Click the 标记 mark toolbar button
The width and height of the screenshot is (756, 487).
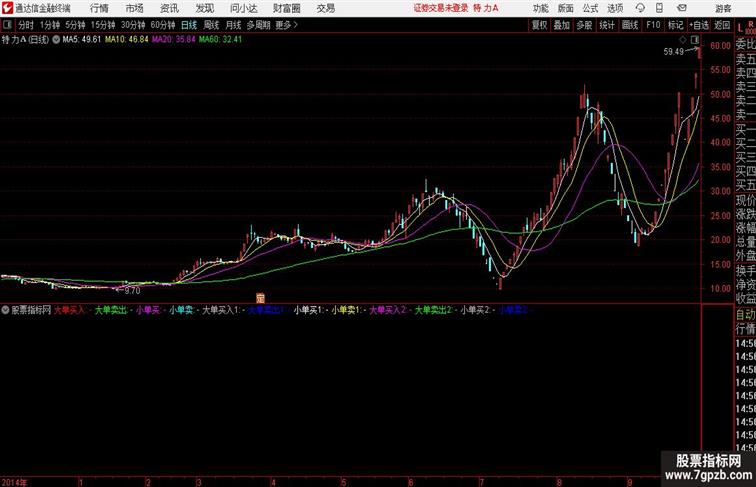pos(675,25)
